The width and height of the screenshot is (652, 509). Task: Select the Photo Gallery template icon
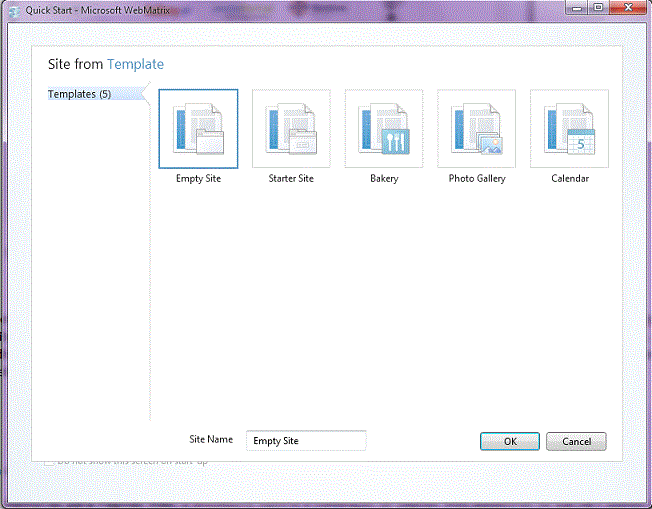click(x=477, y=128)
